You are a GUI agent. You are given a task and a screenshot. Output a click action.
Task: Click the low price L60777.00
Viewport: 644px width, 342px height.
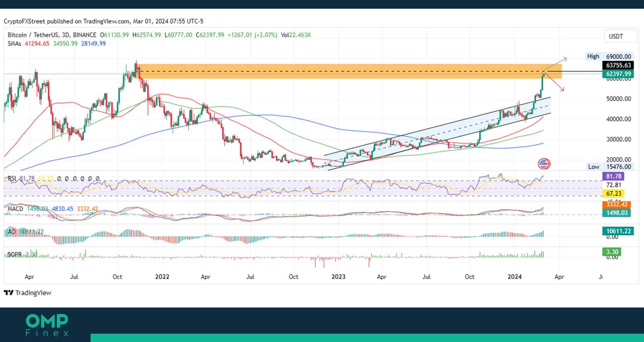coord(178,35)
